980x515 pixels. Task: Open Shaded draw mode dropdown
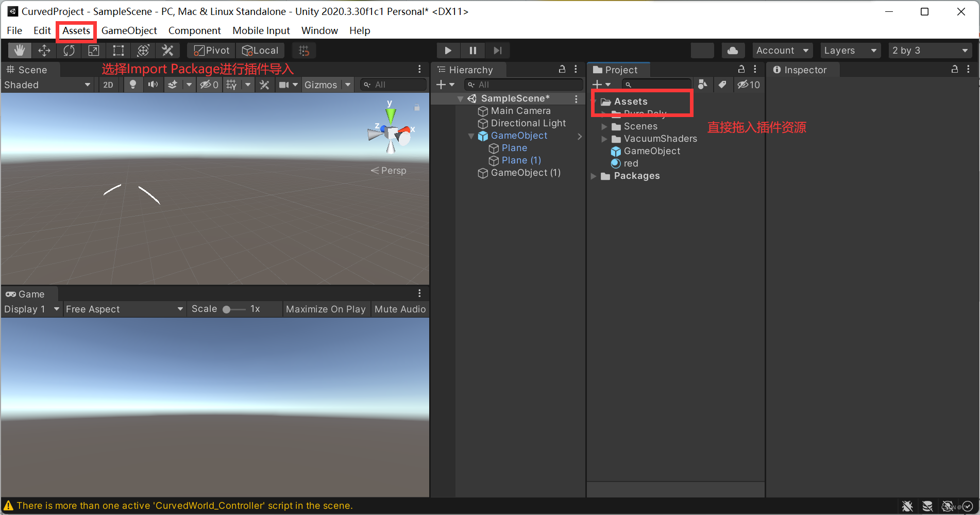point(47,85)
